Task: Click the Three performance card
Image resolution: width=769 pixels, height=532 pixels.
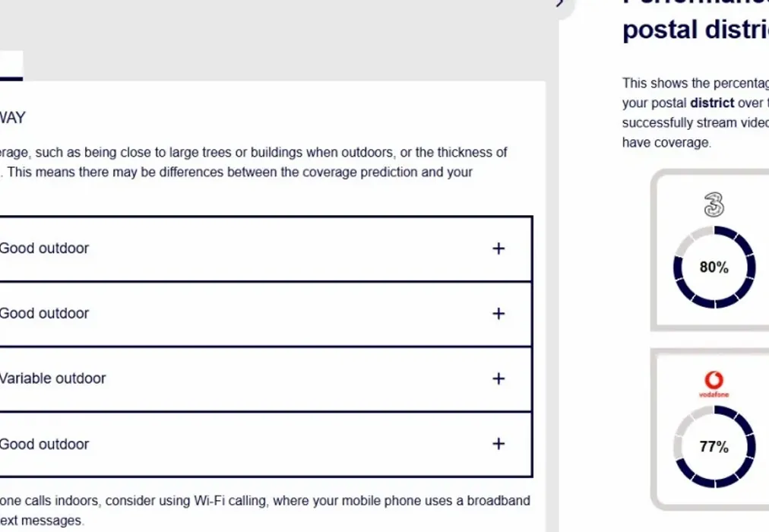Action: click(710, 250)
